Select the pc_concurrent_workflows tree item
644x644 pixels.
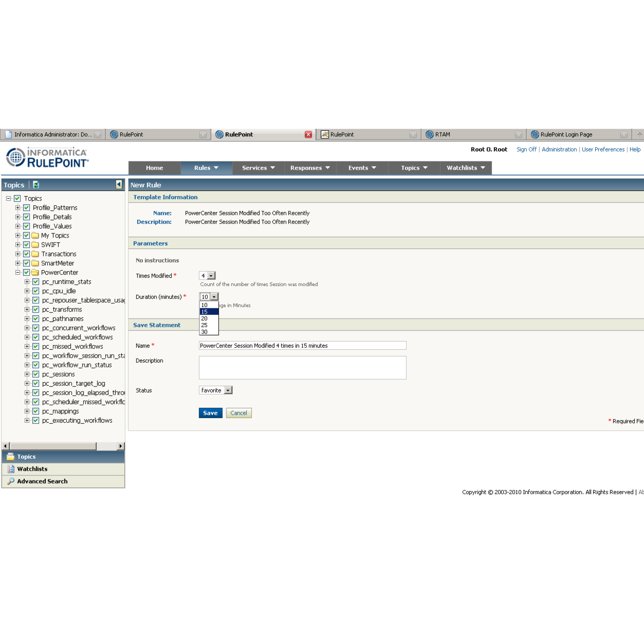(78, 328)
